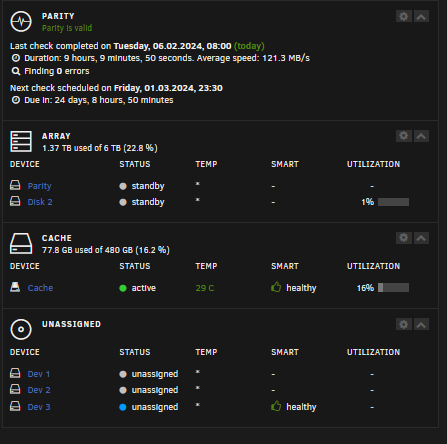Collapse the Cache section with chevron
The height and width of the screenshot is (444, 447).
pyautogui.click(x=421, y=238)
